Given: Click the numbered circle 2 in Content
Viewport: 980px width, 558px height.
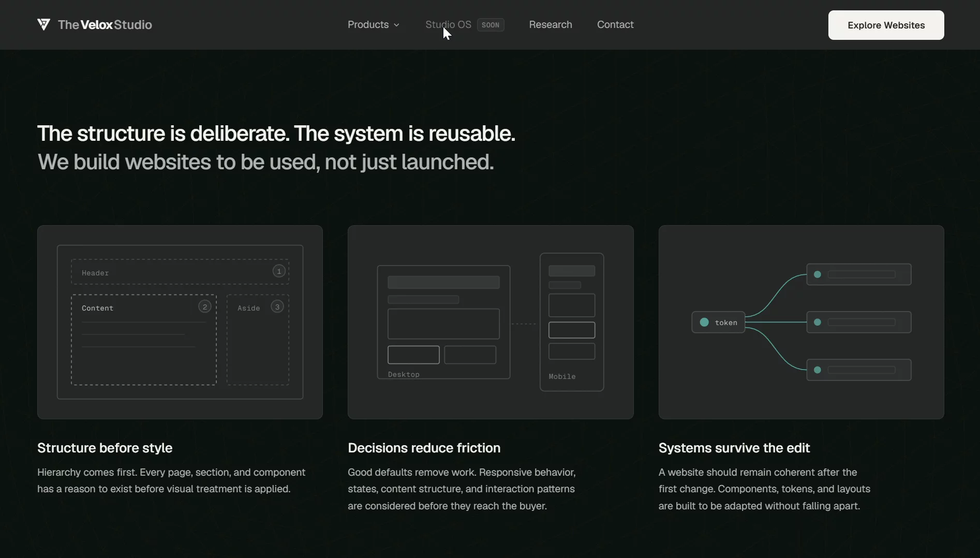Looking at the screenshot, I should 205,306.
